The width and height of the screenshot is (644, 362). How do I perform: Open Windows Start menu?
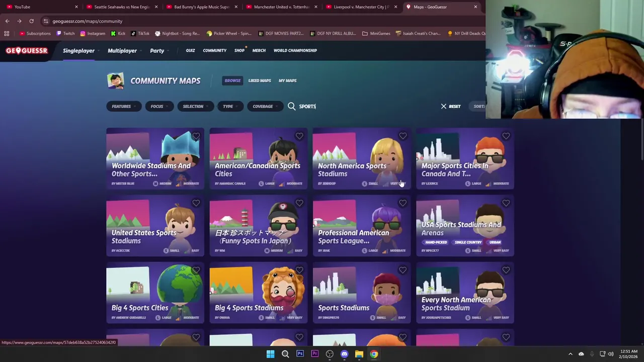coord(270,354)
